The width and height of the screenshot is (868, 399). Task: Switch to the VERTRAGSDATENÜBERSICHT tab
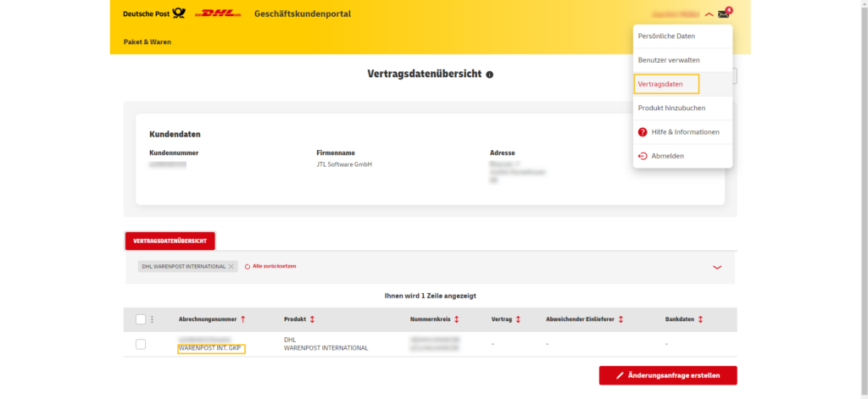click(170, 241)
